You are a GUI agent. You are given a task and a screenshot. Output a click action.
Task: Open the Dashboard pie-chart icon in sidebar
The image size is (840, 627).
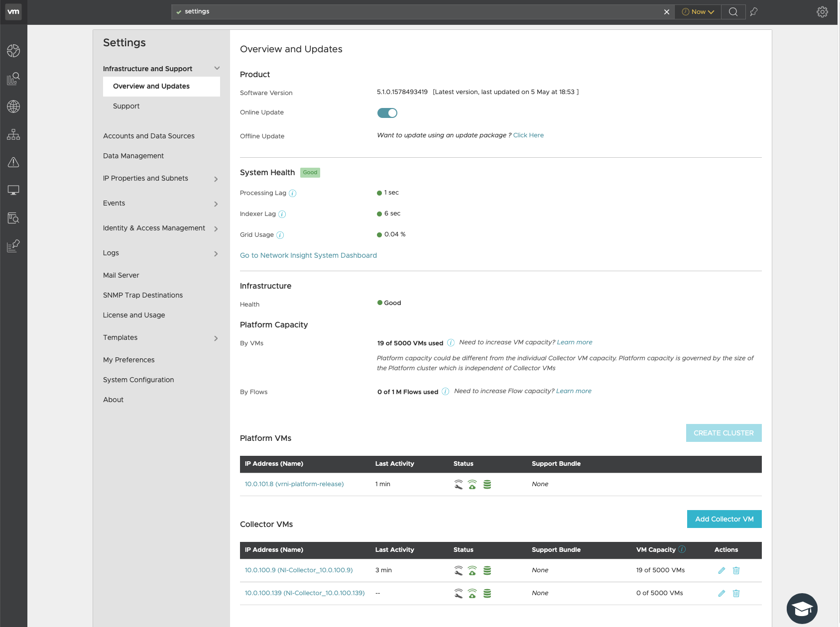(x=13, y=50)
